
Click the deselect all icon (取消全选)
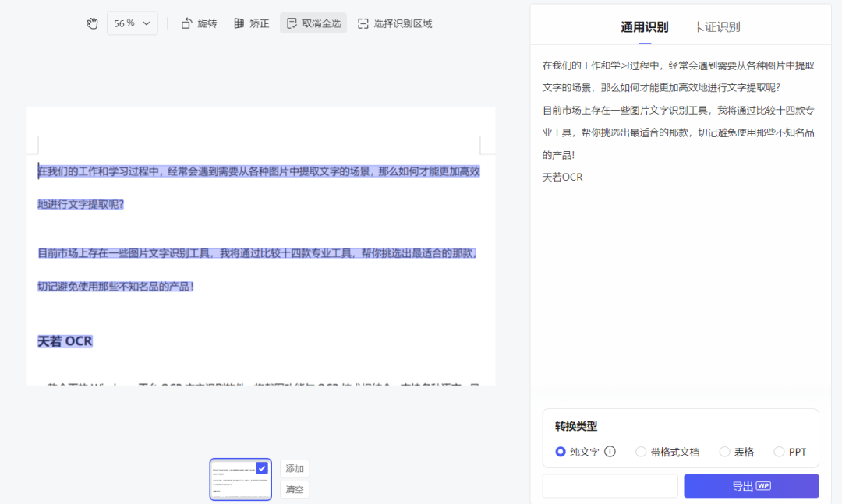click(x=292, y=23)
